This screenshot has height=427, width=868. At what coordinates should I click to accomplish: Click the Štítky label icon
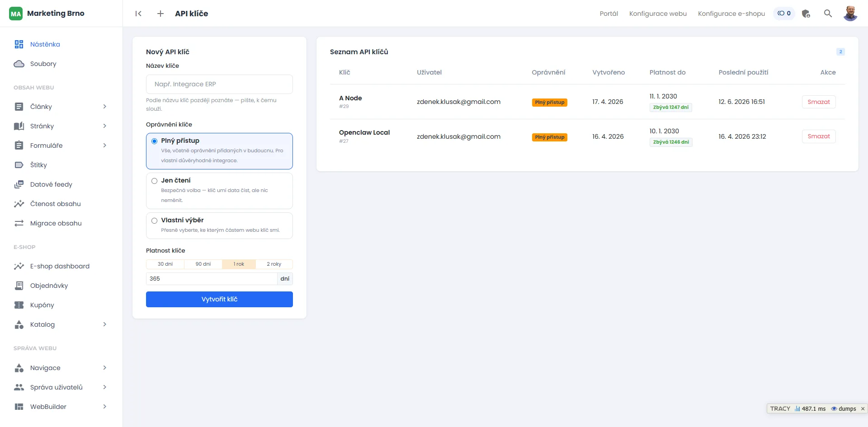(19, 165)
